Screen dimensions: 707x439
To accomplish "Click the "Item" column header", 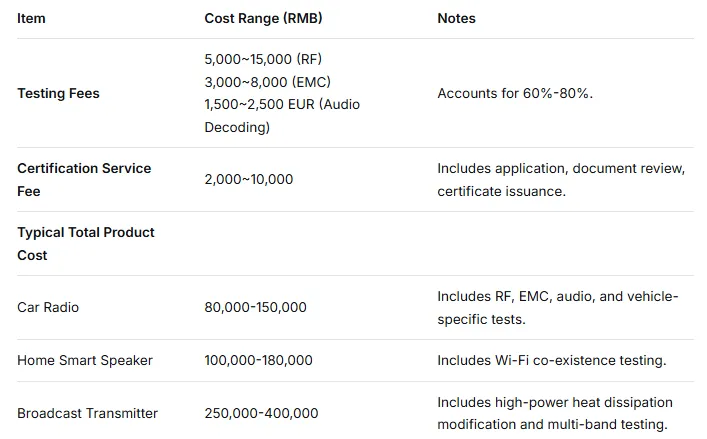I will point(31,18).
